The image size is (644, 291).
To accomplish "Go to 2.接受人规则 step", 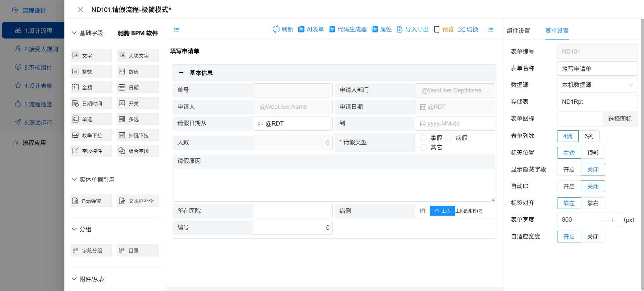I will (37, 49).
